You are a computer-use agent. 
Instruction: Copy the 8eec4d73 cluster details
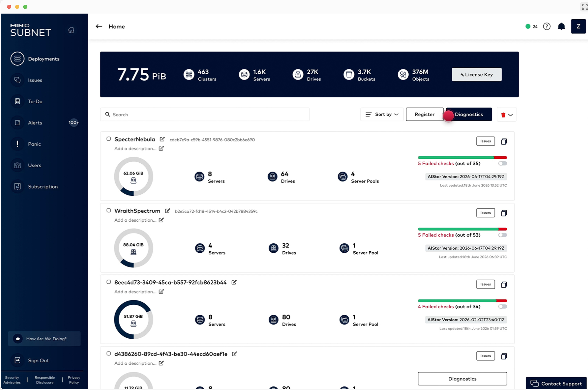504,284
